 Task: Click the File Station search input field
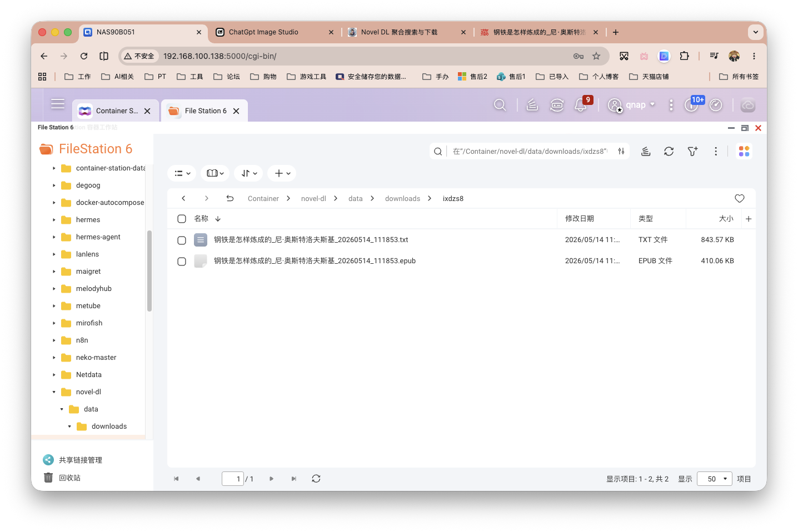[530, 152]
